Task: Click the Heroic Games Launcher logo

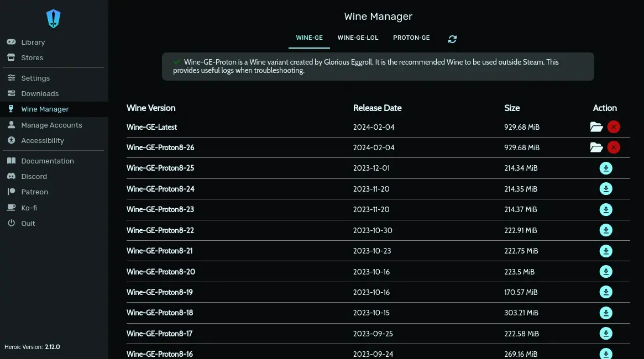Action: (53, 18)
